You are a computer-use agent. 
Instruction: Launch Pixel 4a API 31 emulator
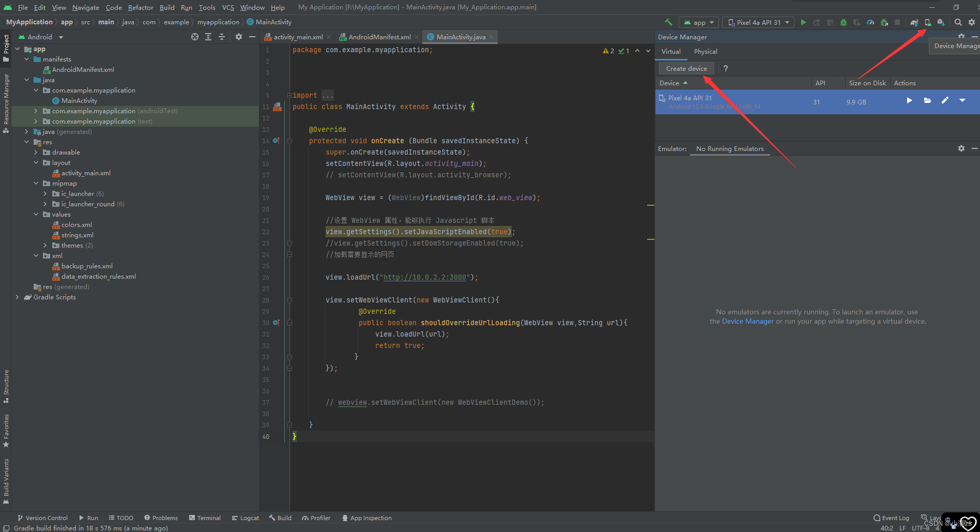click(x=909, y=101)
